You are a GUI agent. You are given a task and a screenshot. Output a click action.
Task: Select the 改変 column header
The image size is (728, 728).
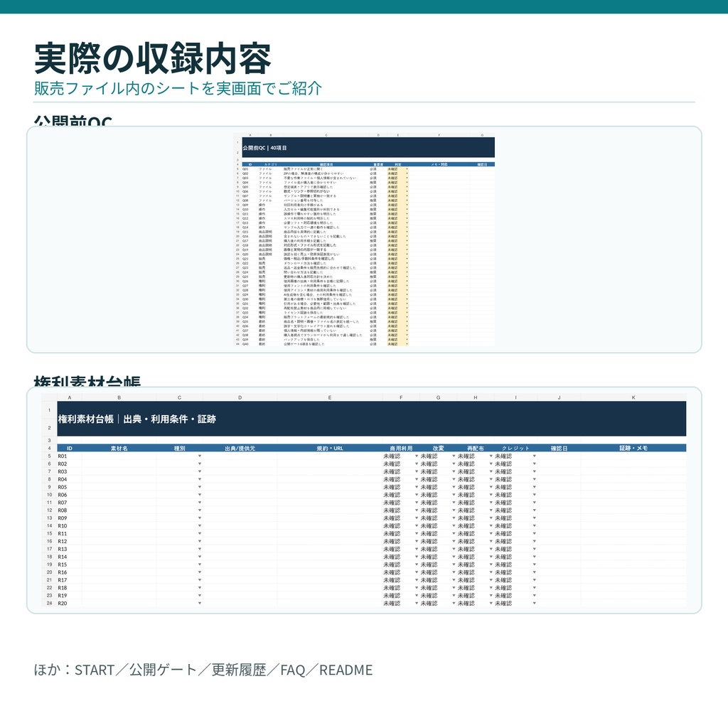pos(438,448)
